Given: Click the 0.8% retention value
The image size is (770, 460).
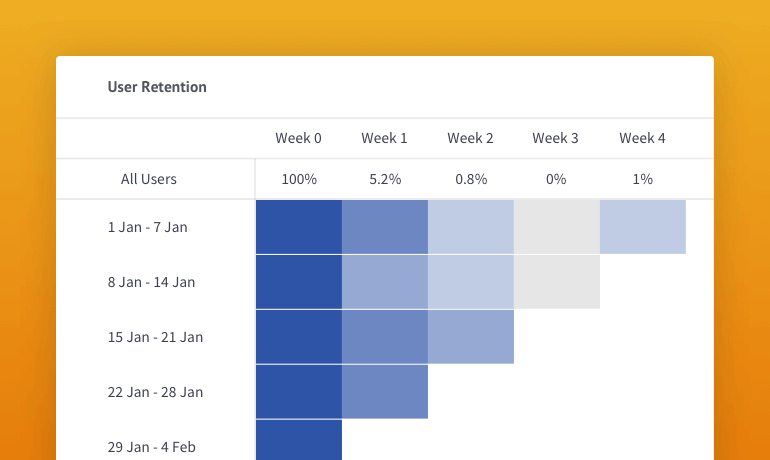Looking at the screenshot, I should 470,179.
